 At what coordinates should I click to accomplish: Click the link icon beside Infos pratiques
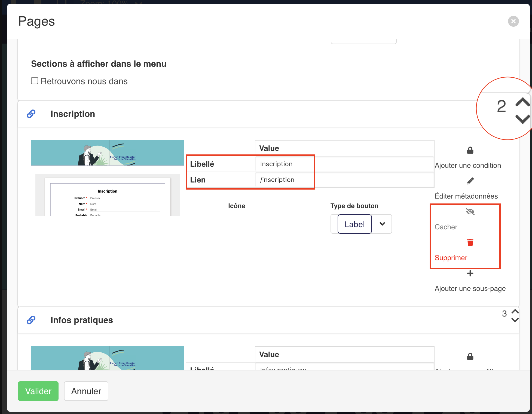click(x=31, y=320)
